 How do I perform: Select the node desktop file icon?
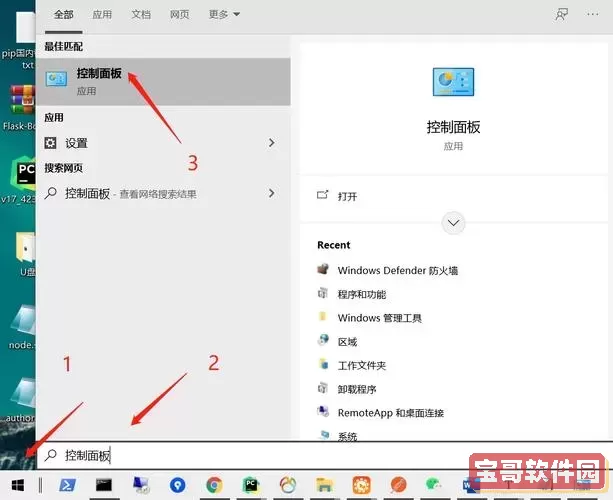point(23,321)
